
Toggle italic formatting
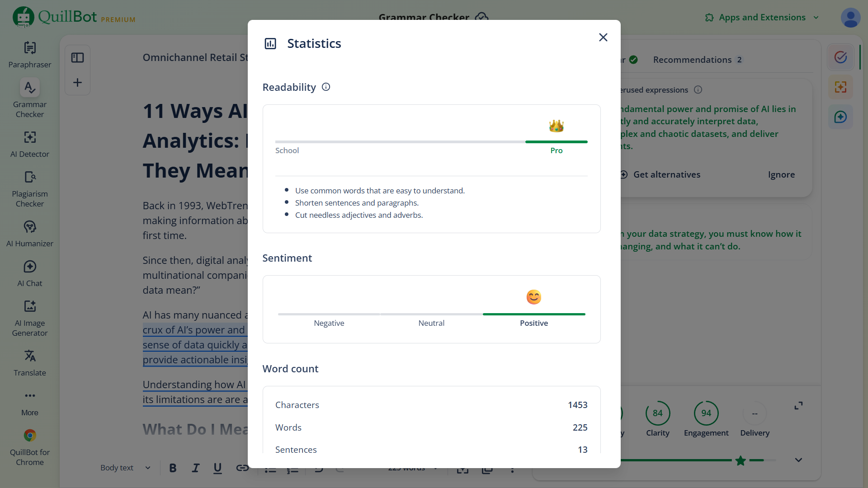195,468
